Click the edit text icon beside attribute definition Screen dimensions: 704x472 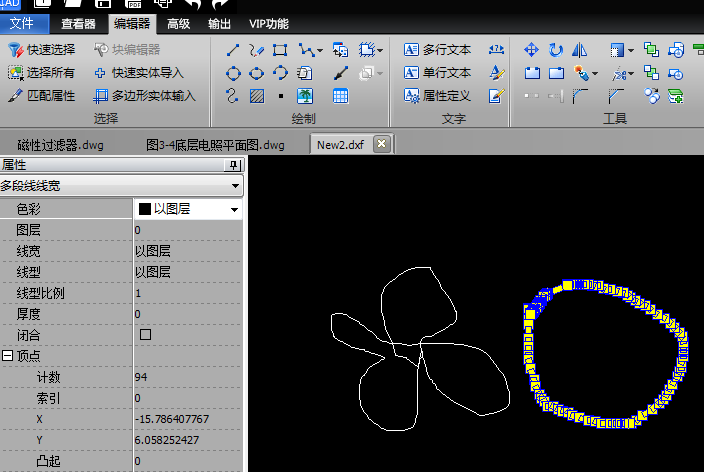(497, 96)
